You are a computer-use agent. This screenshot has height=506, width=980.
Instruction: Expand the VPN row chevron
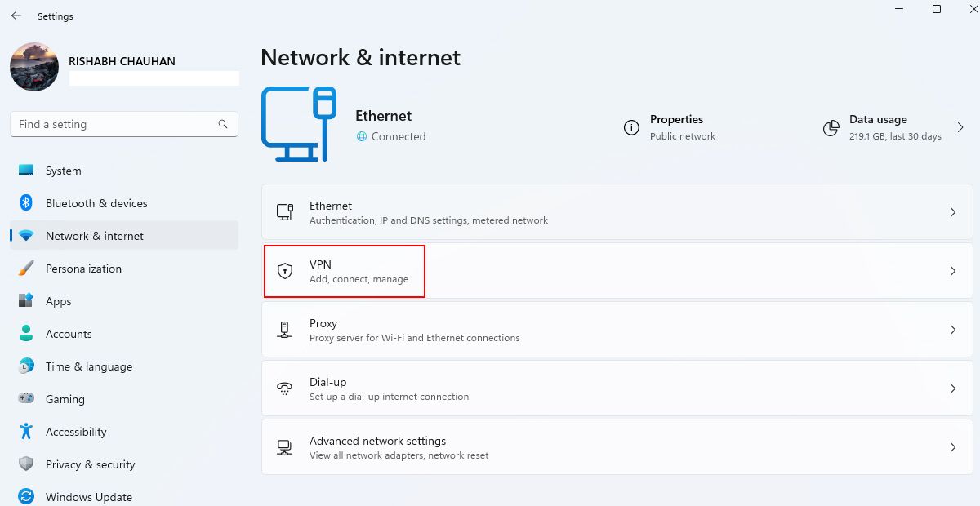tap(952, 271)
